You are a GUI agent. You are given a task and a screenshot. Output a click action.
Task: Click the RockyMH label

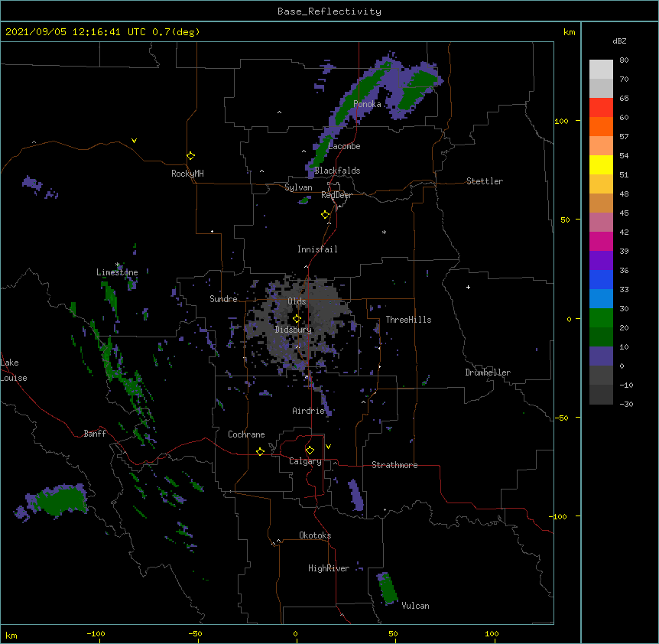pos(187,173)
